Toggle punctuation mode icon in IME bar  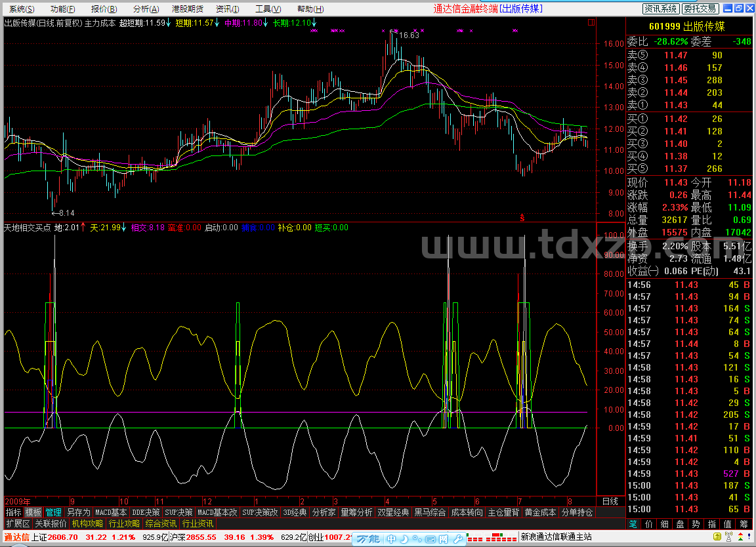pos(417,539)
